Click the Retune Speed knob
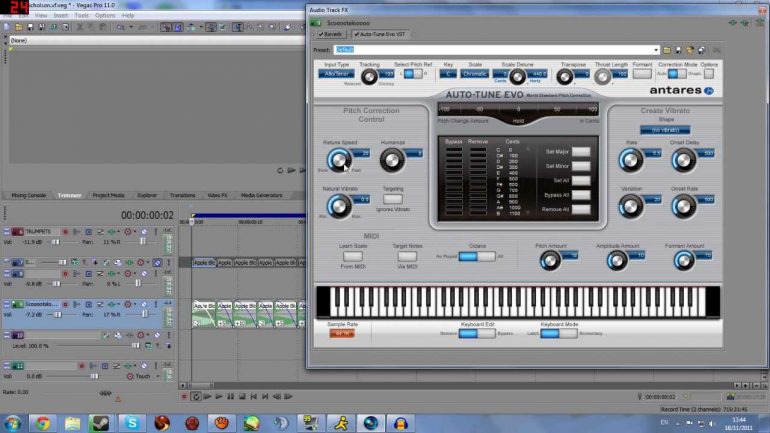This screenshot has height=433, width=770. (339, 160)
